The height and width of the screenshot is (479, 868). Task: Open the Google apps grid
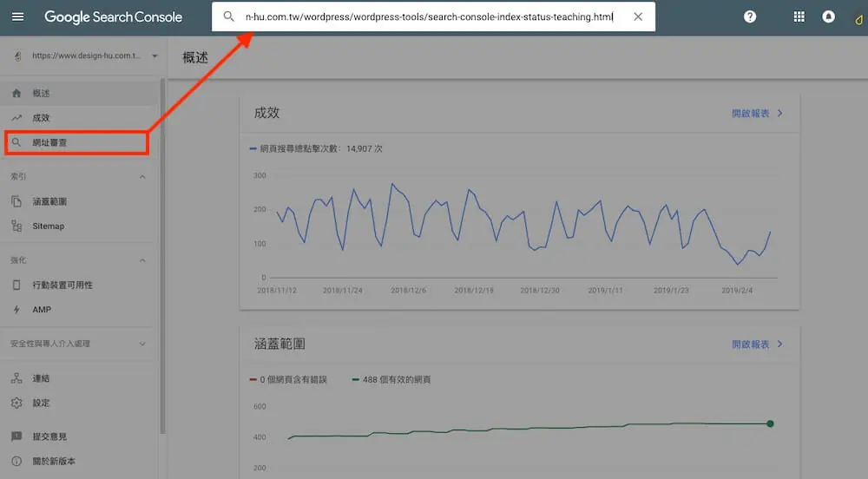[799, 16]
